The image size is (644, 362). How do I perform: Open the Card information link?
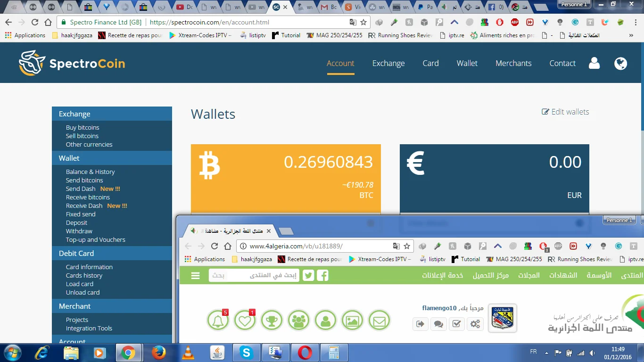tap(89, 267)
